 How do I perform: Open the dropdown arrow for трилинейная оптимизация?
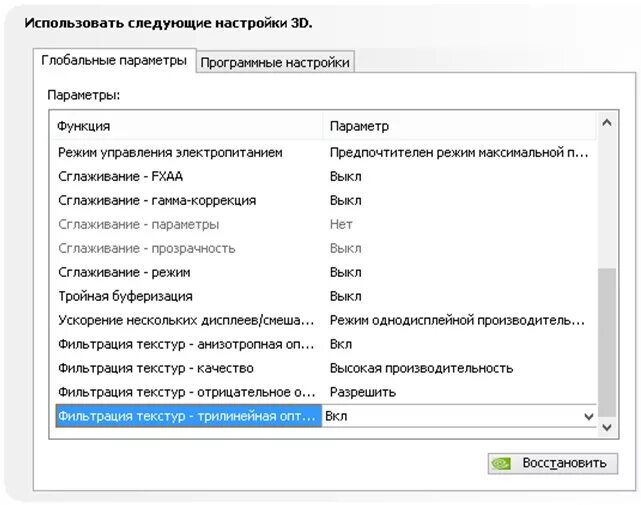point(589,416)
